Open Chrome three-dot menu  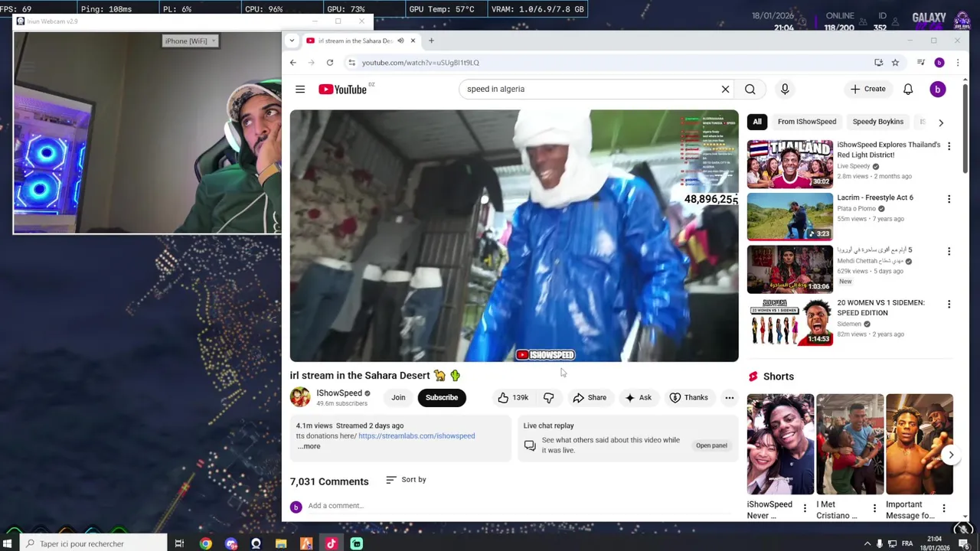click(958, 63)
